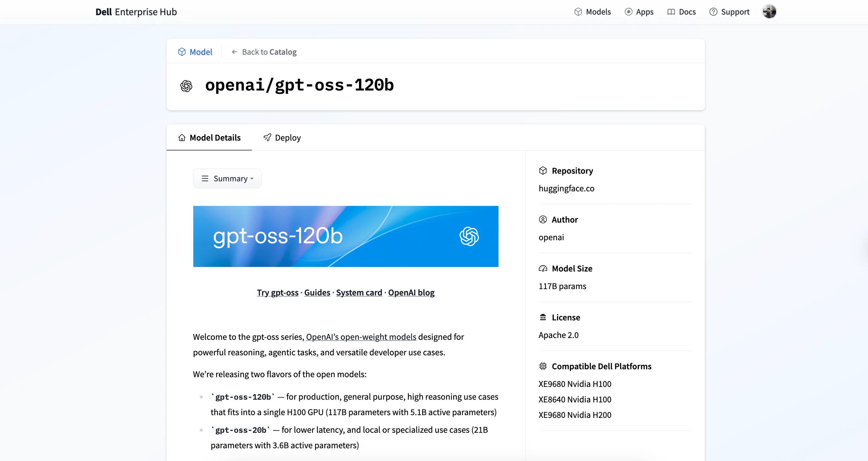Click the Model cube icon
The width and height of the screenshot is (868, 461).
pos(182,52)
